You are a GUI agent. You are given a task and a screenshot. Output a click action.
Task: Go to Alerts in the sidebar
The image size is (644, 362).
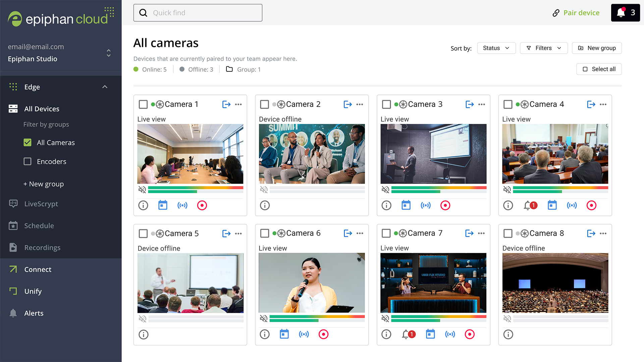(x=34, y=313)
